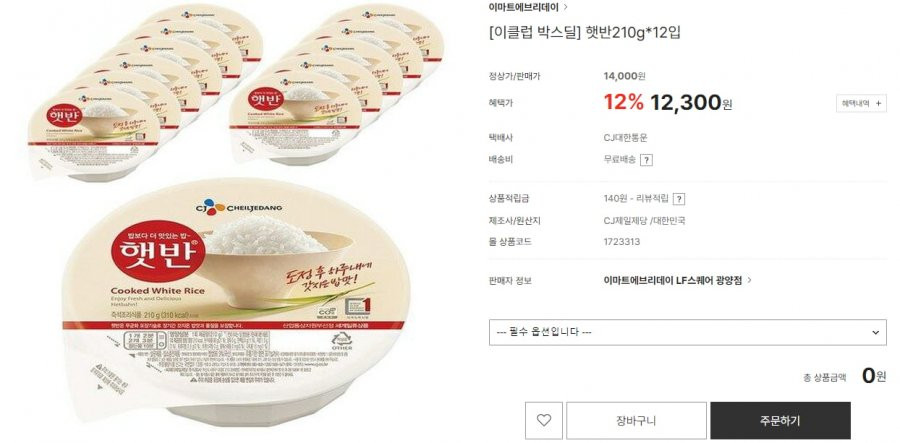The height and width of the screenshot is (443, 900).
Task: Click the 주문하기 order button
Action: (x=780, y=420)
